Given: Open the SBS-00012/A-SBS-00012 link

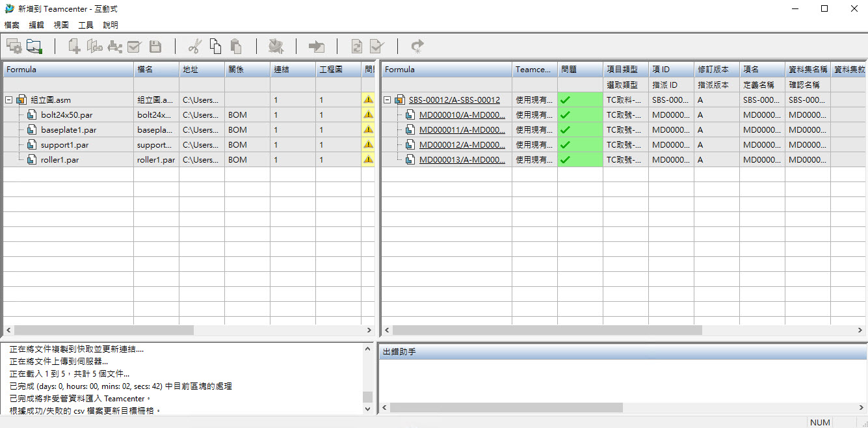Looking at the screenshot, I should [454, 100].
